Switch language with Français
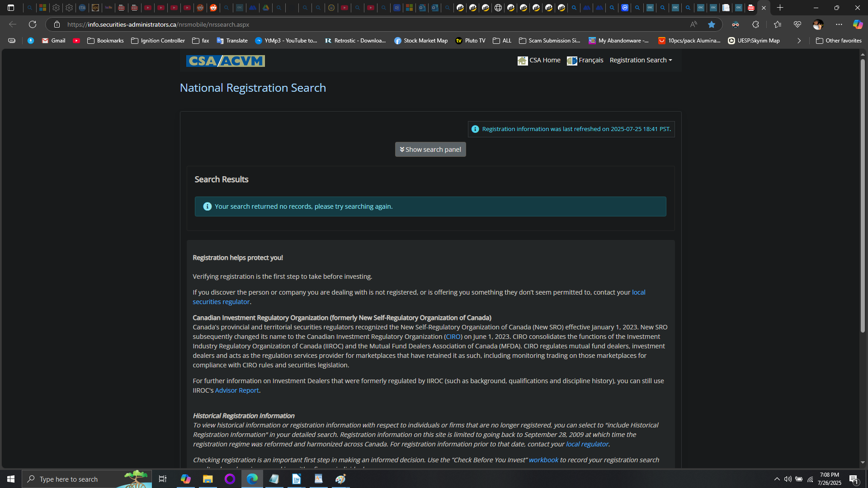This screenshot has height=488, width=868. (x=585, y=60)
